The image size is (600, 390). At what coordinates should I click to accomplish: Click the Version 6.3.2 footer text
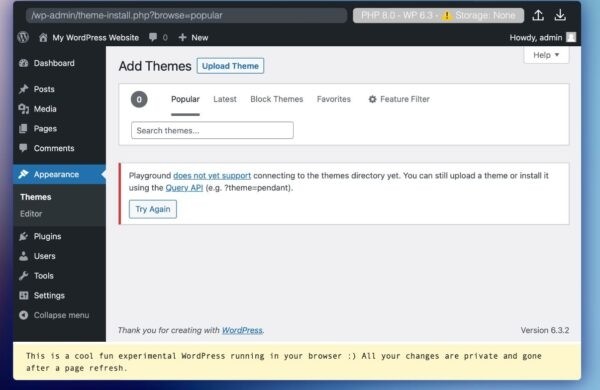pyautogui.click(x=545, y=330)
